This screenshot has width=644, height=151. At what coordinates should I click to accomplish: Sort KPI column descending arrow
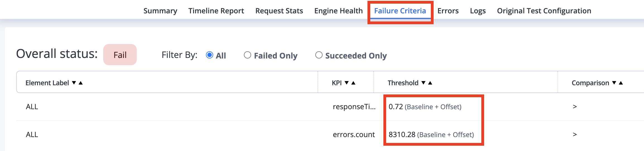[347, 83]
